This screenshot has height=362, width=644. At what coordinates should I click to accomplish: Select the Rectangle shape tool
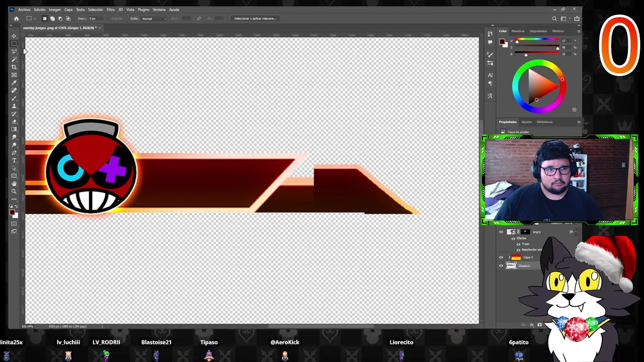[x=14, y=176]
